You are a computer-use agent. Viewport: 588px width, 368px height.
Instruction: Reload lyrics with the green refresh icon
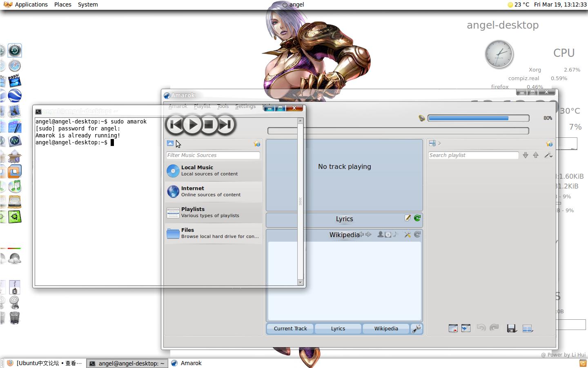click(417, 218)
